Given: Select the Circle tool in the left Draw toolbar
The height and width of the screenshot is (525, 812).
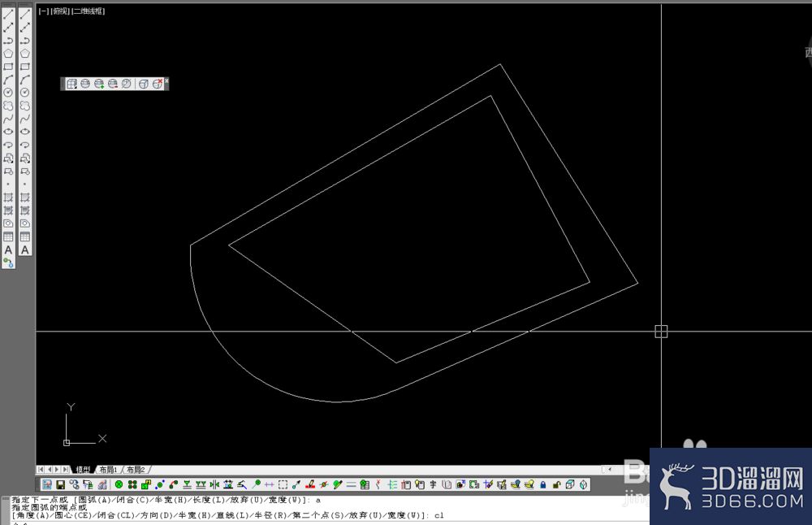Looking at the screenshot, I should [8, 93].
